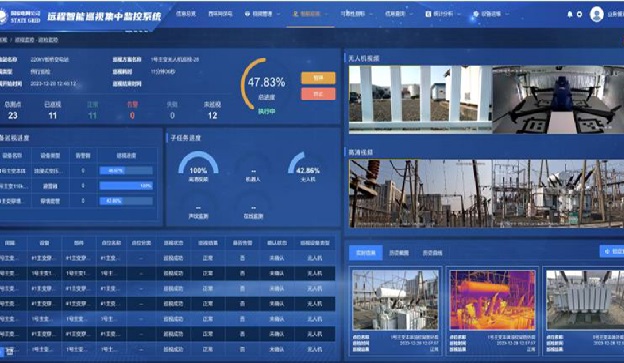Click the red alarm count 0

132,115
